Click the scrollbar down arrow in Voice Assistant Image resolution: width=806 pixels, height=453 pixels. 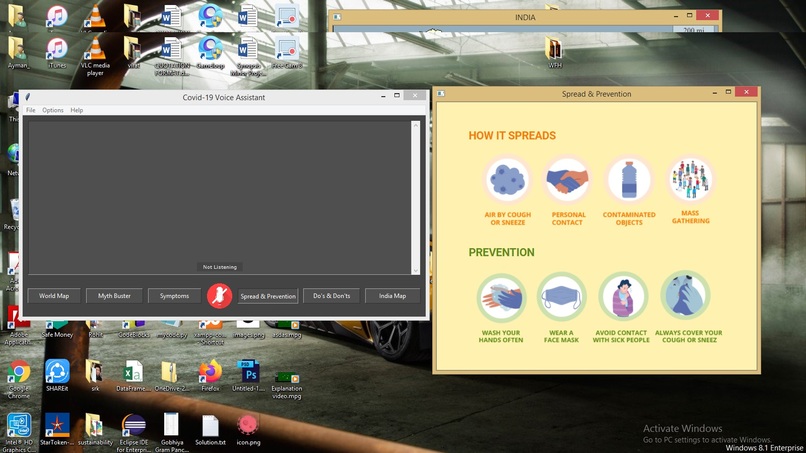pyautogui.click(x=415, y=270)
